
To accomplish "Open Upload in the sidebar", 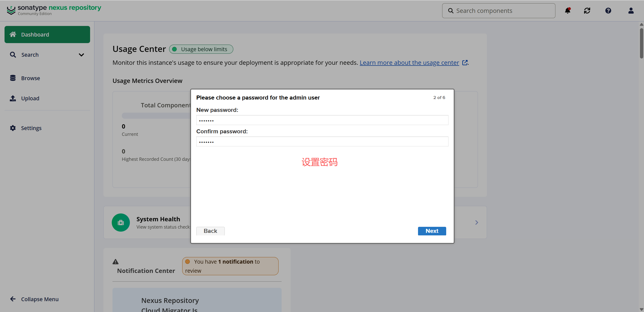I will tap(30, 98).
